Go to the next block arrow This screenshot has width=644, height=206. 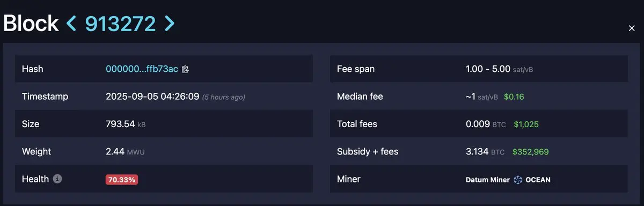tap(170, 23)
